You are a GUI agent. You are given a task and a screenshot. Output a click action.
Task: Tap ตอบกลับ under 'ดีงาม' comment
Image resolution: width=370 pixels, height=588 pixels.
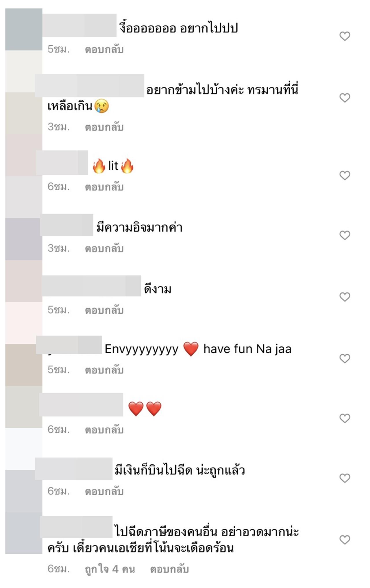[104, 310]
